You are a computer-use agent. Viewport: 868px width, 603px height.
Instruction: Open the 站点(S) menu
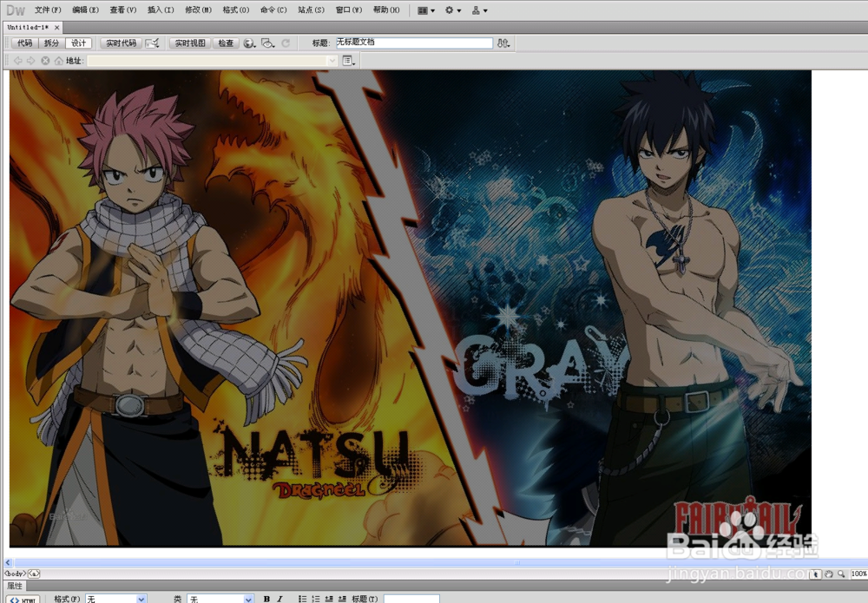click(311, 10)
